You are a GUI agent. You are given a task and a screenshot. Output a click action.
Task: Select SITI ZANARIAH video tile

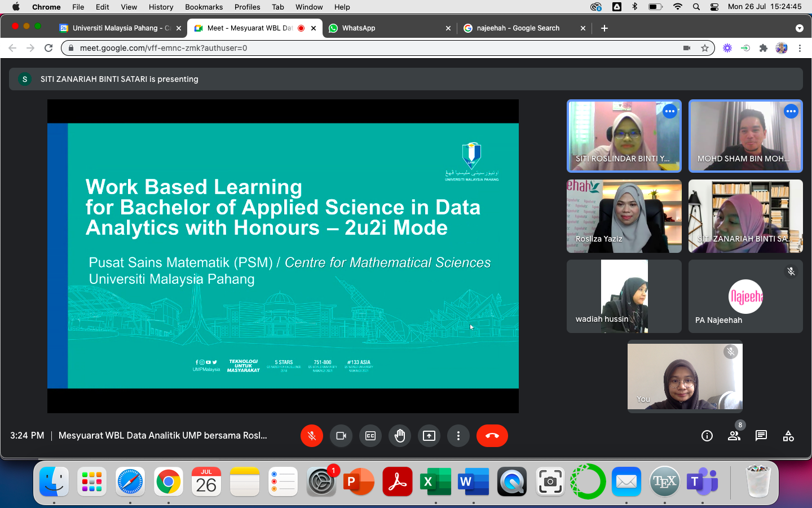[x=745, y=216]
